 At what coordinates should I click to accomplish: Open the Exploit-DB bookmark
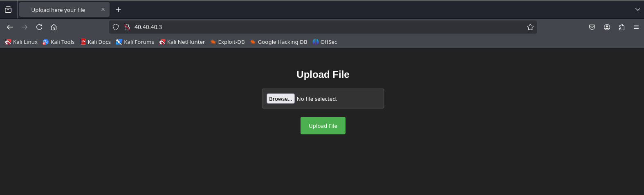coord(227,42)
